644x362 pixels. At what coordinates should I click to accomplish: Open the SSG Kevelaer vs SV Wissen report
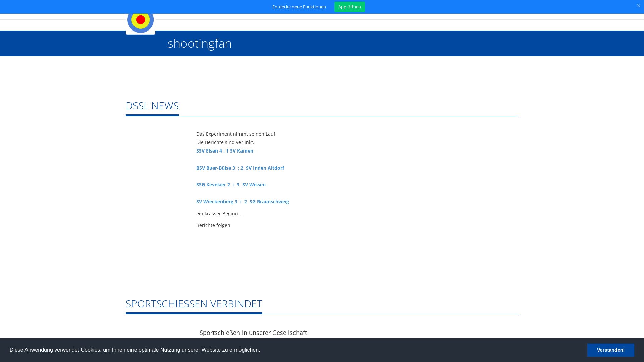pos(231,185)
